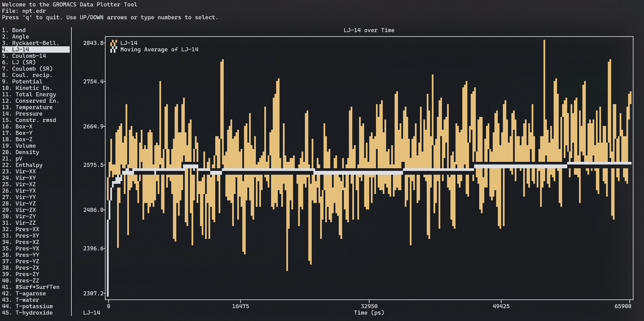Choose the #Surf*SurfTen entry
Image resolution: width=644 pixels, height=321 pixels.
(x=31, y=287)
